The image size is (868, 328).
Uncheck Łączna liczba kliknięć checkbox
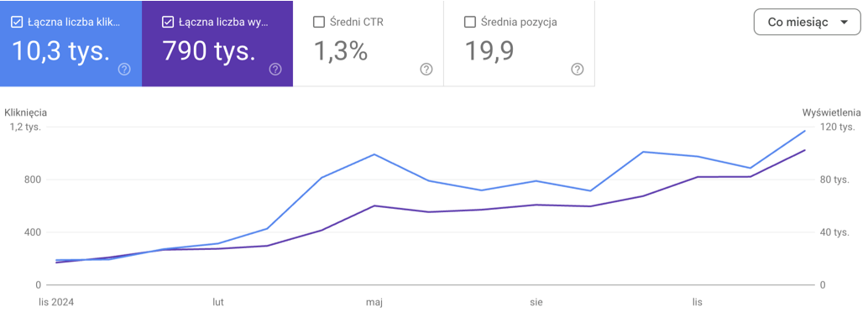[x=17, y=22]
